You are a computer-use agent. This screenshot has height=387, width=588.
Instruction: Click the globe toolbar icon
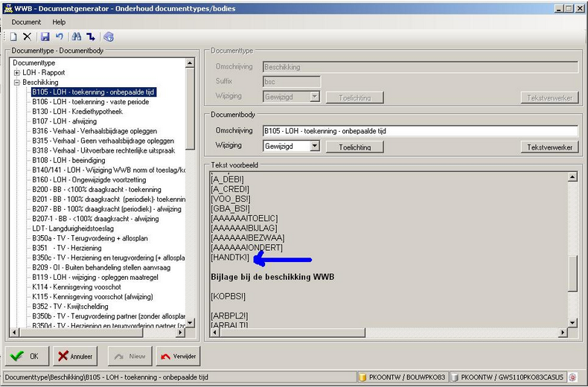tap(109, 36)
